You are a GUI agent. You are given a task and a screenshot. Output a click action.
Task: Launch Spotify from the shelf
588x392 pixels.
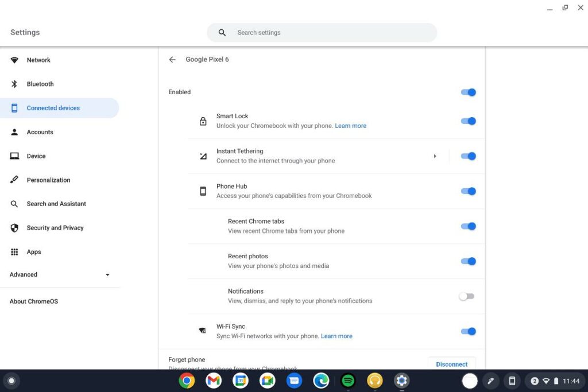tap(347, 381)
